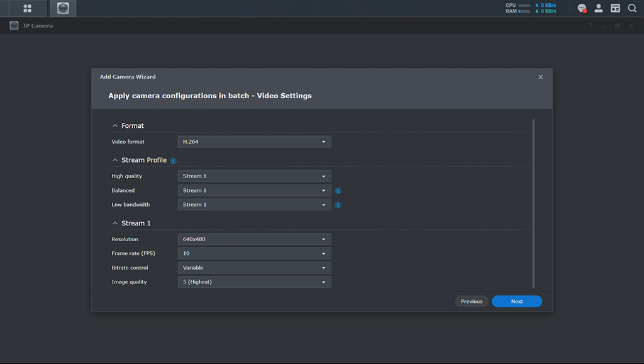Click the info icon beside Low bandwidth

coord(338,205)
